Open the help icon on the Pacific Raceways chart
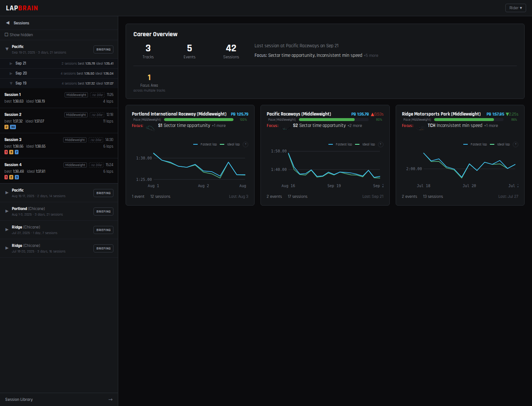This screenshot has height=406, width=532. pos(381,144)
